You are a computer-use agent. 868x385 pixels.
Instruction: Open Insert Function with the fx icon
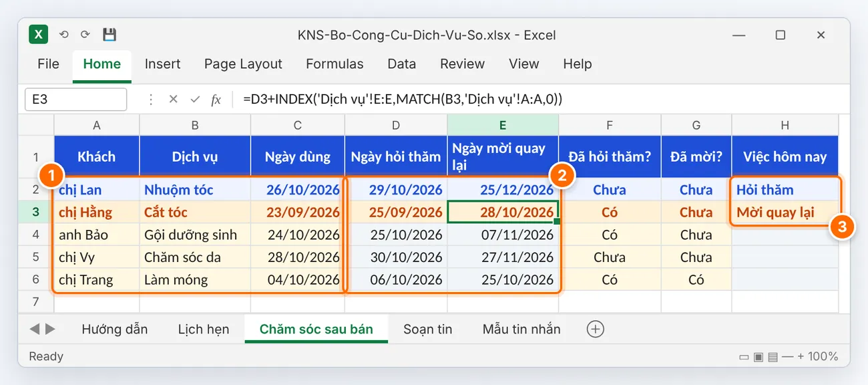tap(216, 100)
